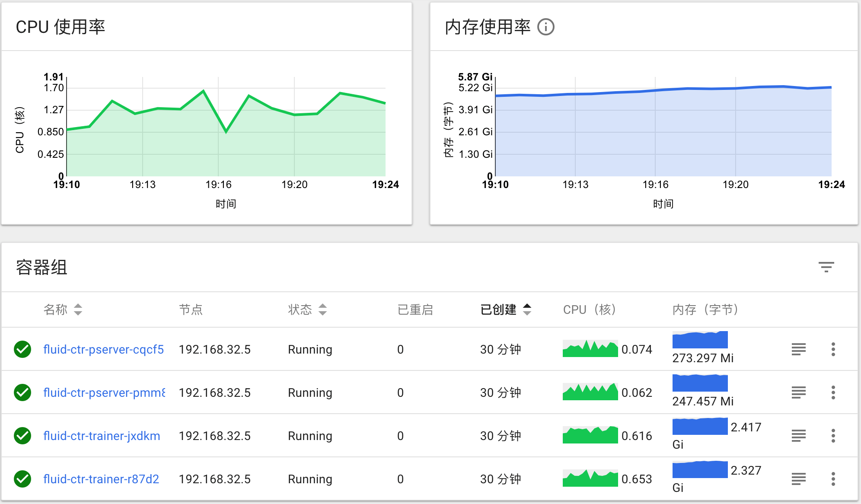Click the CPU（核）column header
The width and height of the screenshot is (861, 504).
pos(591,309)
